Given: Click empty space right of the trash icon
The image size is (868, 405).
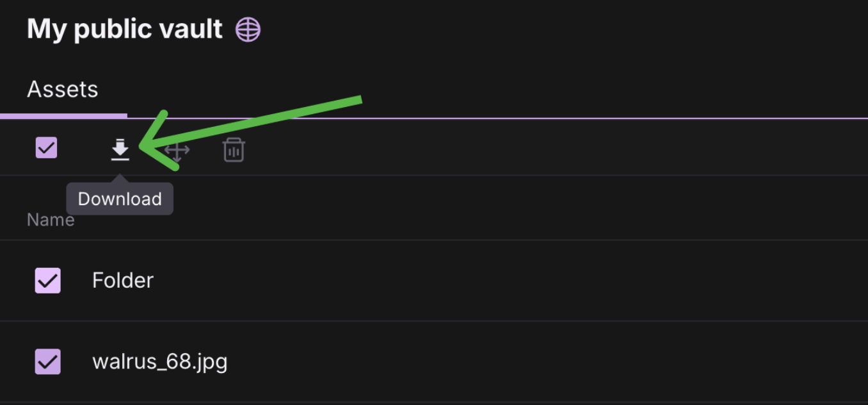Looking at the screenshot, I should point(512,150).
